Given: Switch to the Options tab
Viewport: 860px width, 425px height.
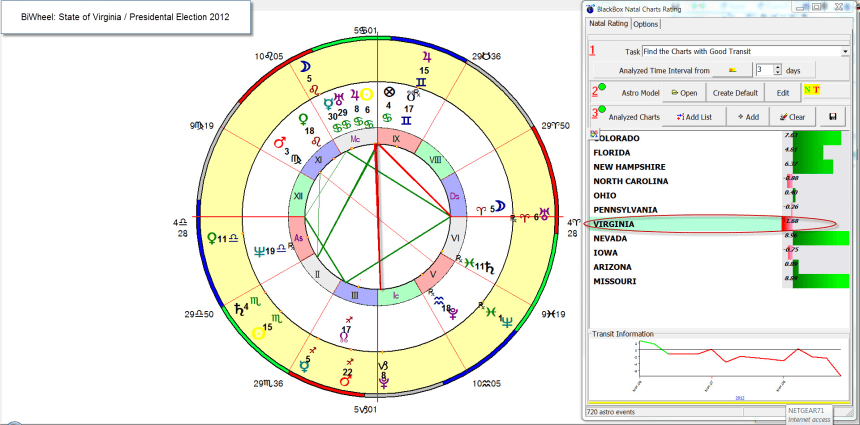Looking at the screenshot, I should [x=646, y=24].
